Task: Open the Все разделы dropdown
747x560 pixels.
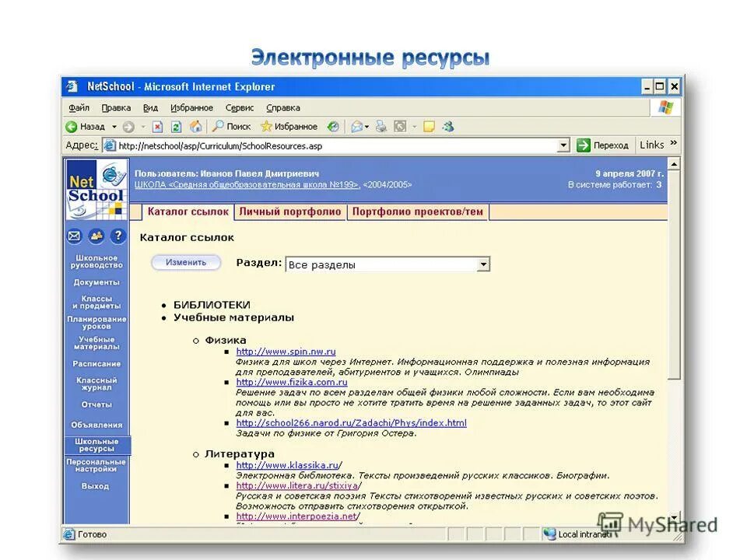Action: 484,264
